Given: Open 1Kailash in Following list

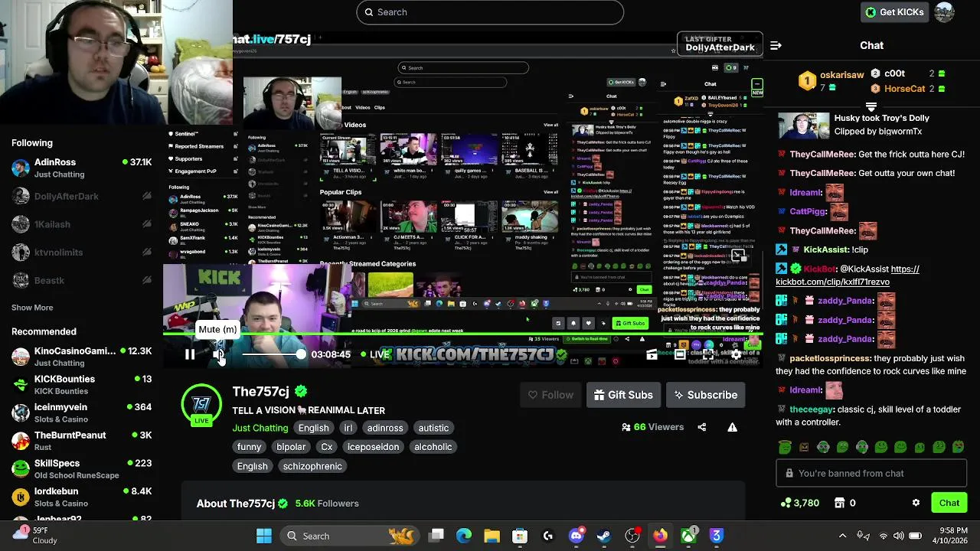Looking at the screenshot, I should [x=81, y=224].
